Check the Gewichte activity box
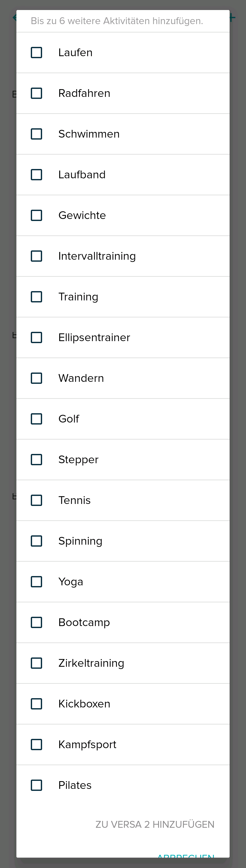246x868 pixels. [x=36, y=215]
